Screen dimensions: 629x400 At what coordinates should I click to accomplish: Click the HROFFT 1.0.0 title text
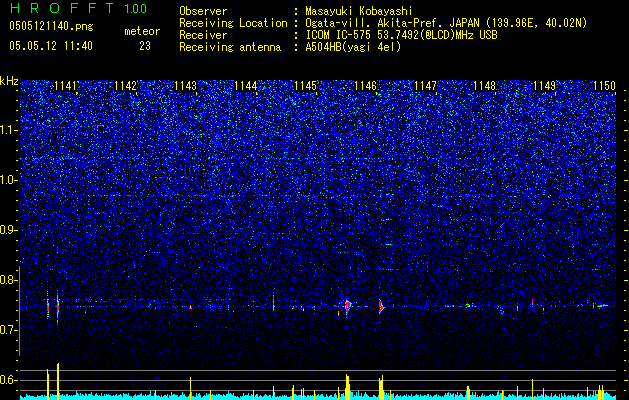(x=78, y=8)
